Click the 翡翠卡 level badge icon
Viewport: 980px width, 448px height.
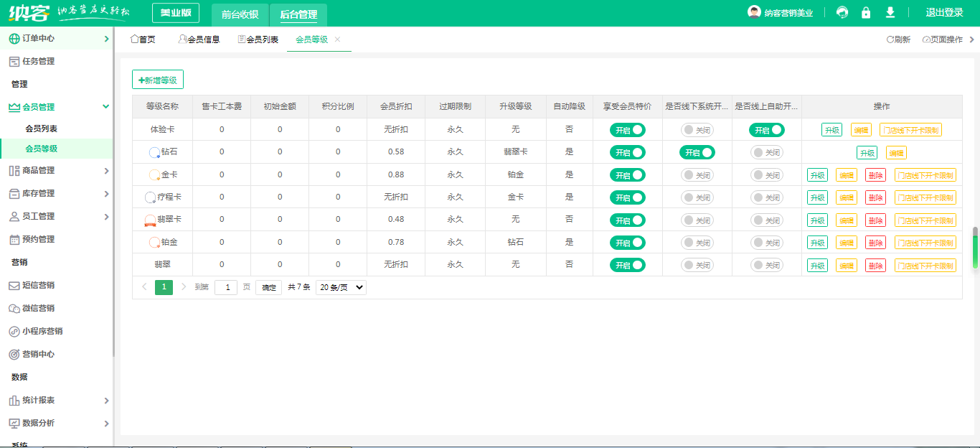(x=150, y=220)
